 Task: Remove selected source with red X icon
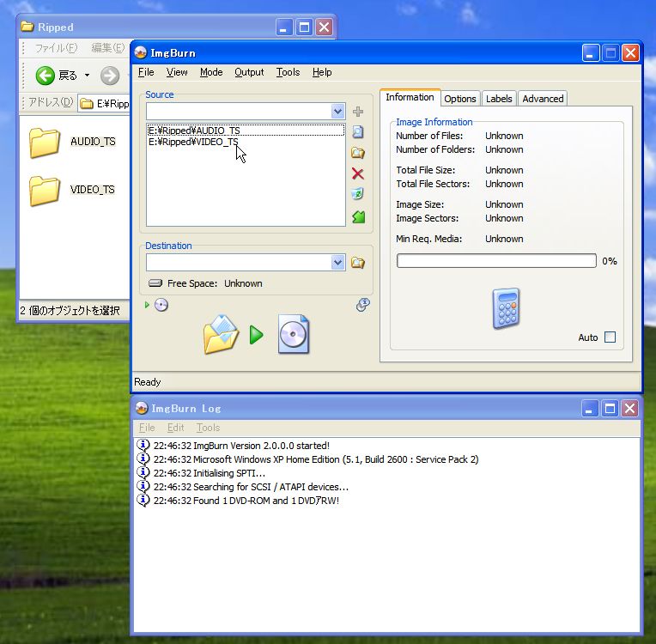tap(358, 173)
